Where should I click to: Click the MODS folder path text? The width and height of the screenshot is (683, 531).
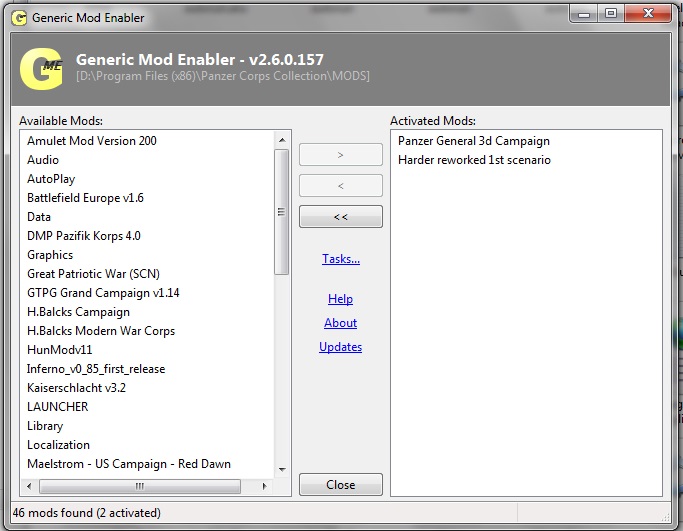tap(223, 76)
